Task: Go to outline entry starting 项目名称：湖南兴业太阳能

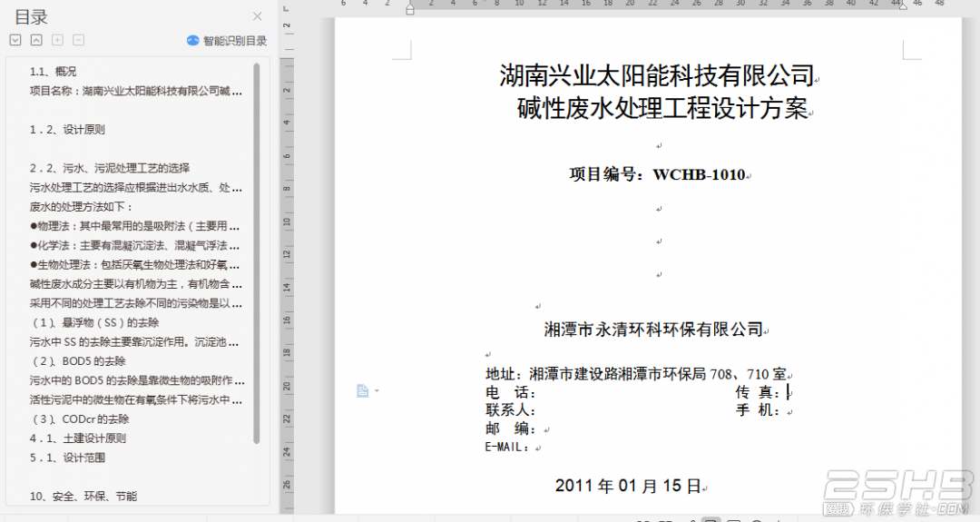Action: (x=135, y=91)
